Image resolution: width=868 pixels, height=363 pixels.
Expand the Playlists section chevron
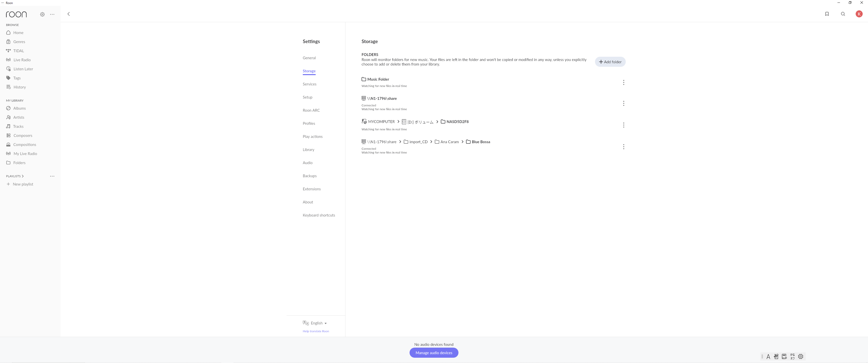[x=22, y=176]
